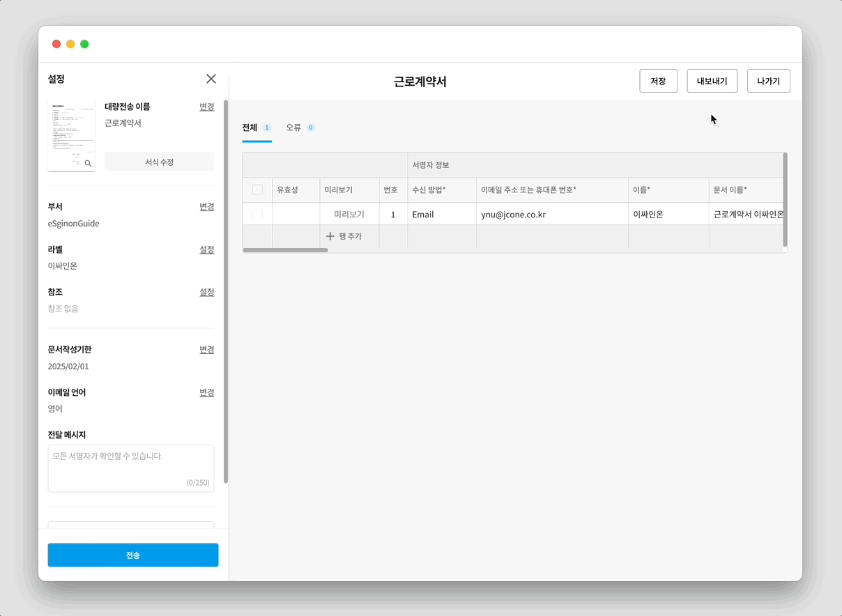Click the 이름* column header

(x=668, y=190)
